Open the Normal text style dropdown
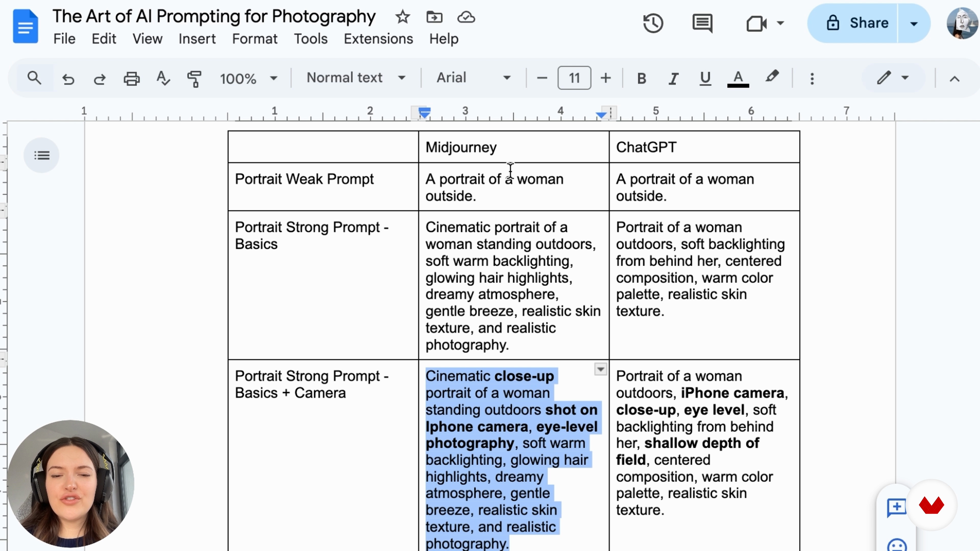Image resolution: width=980 pixels, height=551 pixels. 356,78
